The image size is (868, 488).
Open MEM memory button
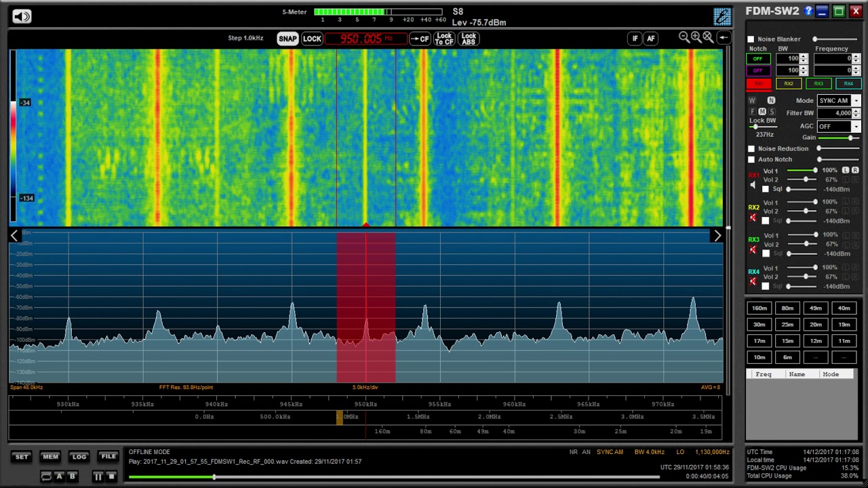click(x=50, y=457)
